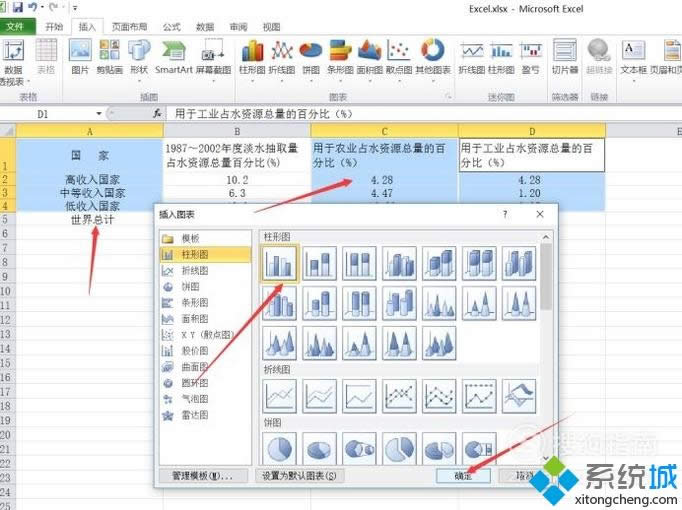This screenshot has height=510, width=682.
Task: Select the clustered column chart thumbnail
Action: [x=280, y=263]
